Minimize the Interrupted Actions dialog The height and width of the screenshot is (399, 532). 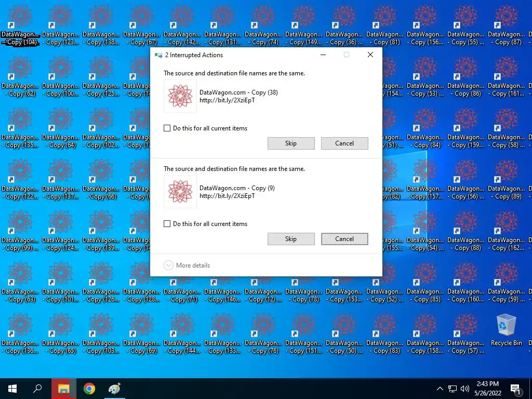point(323,55)
